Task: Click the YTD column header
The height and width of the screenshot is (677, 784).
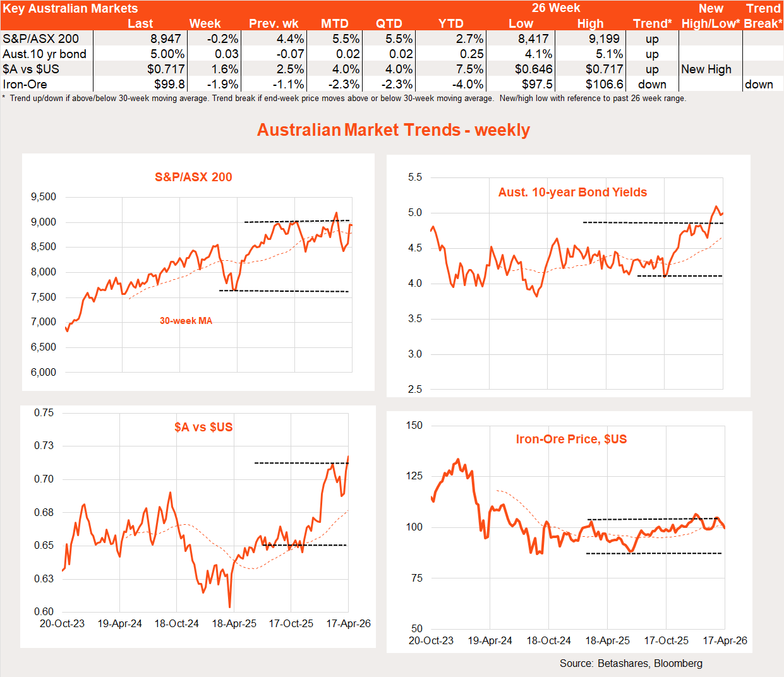Action: pyautogui.click(x=450, y=23)
